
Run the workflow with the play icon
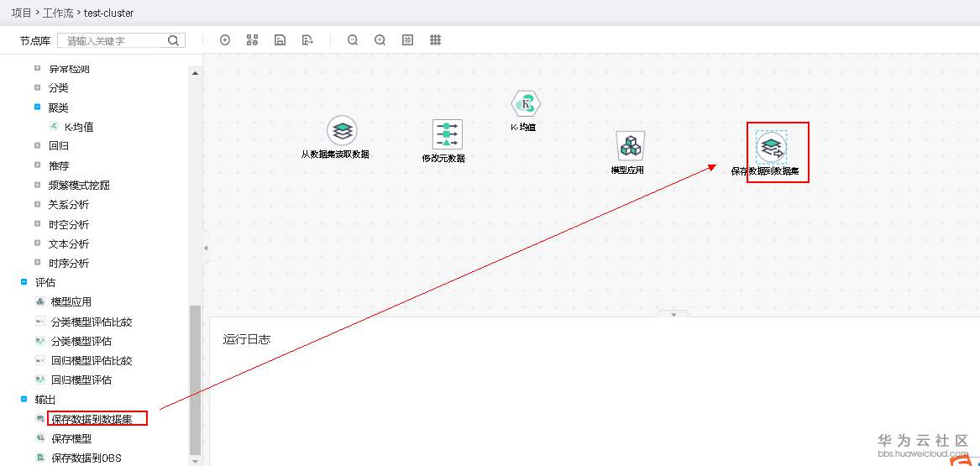point(225,40)
